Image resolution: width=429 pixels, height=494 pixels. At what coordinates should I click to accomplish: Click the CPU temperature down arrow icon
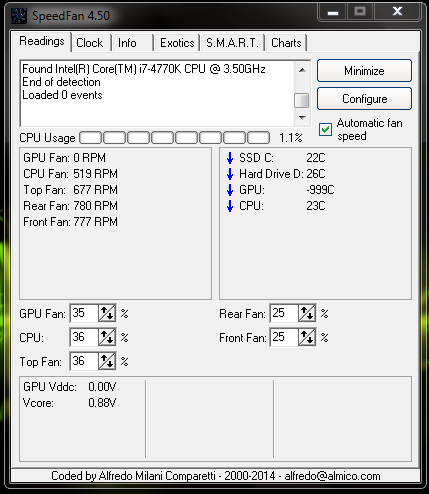tap(230, 206)
